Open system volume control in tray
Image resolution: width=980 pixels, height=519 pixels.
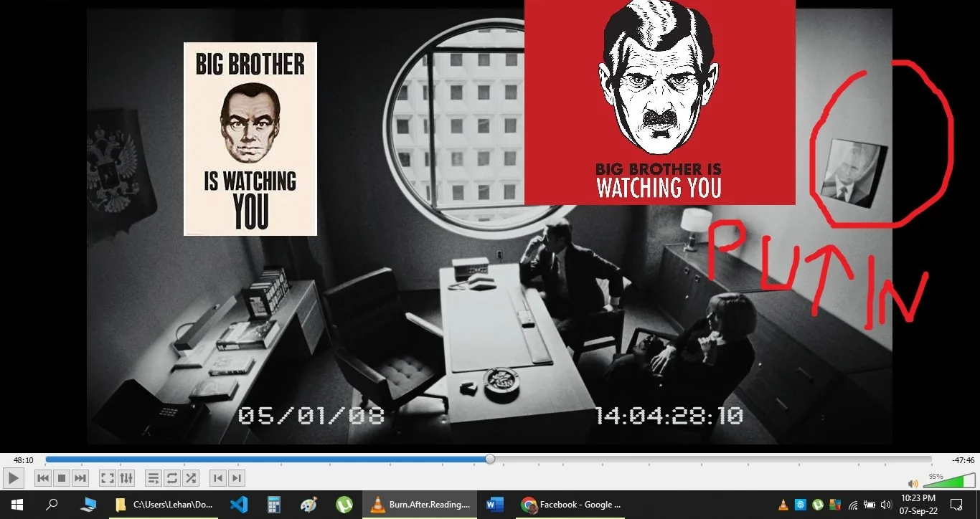[886, 505]
